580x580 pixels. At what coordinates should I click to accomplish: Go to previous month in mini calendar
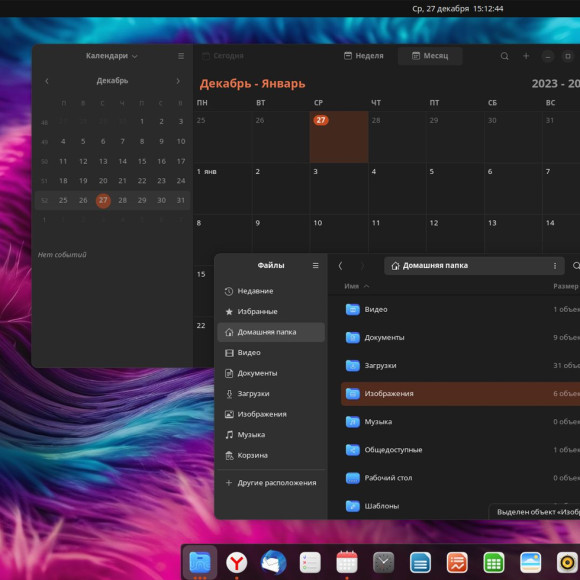pos(47,81)
